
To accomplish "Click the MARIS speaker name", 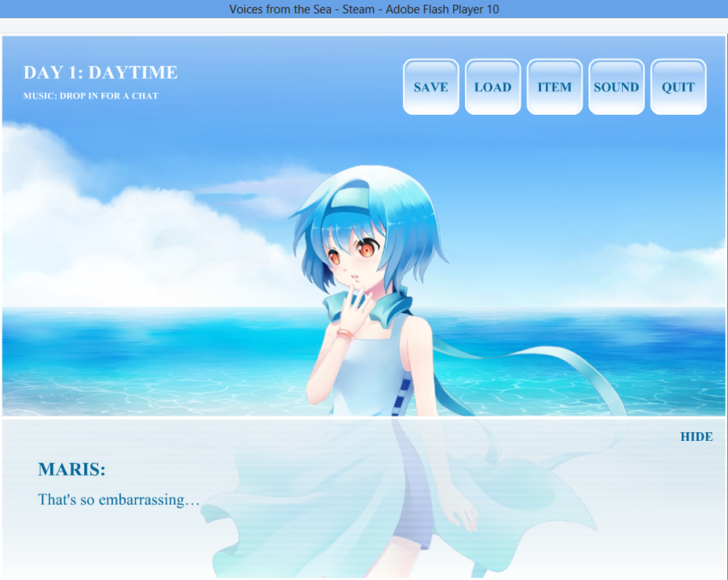I will pos(72,469).
